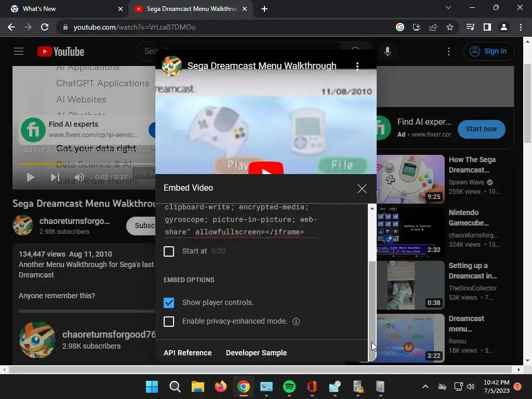Click the Sign in button
This screenshot has height=399, width=532.
point(489,51)
